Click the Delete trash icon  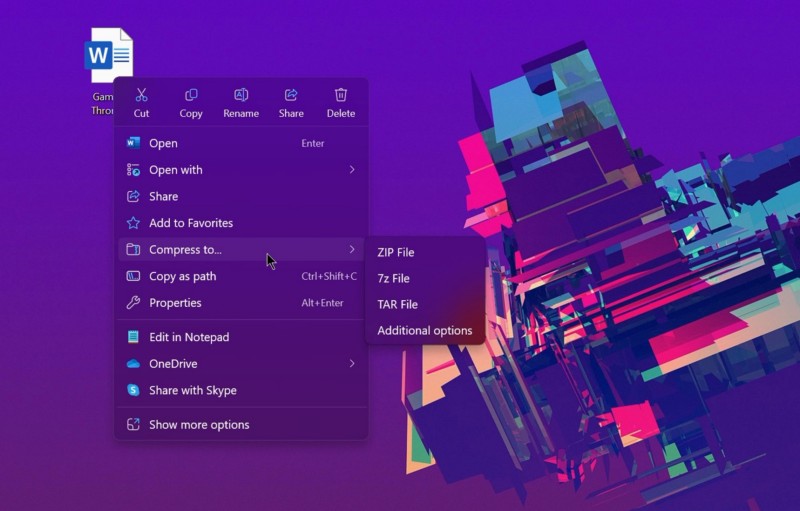point(341,95)
